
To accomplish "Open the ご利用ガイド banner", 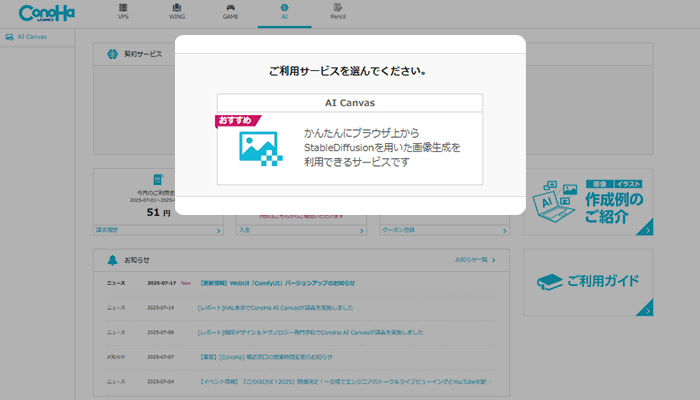I will 588,283.
